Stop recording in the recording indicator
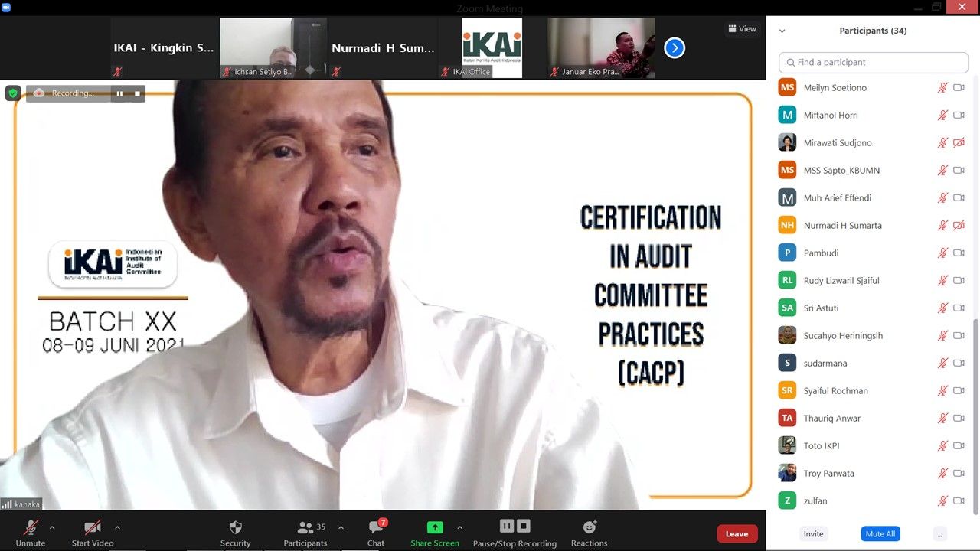The image size is (980, 551). (137, 93)
